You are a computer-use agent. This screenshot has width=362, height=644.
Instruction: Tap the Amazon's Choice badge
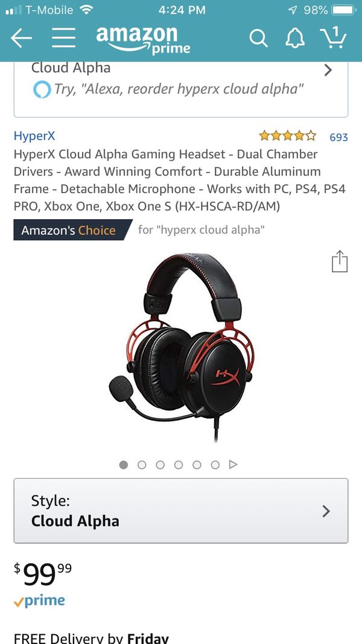(73, 229)
